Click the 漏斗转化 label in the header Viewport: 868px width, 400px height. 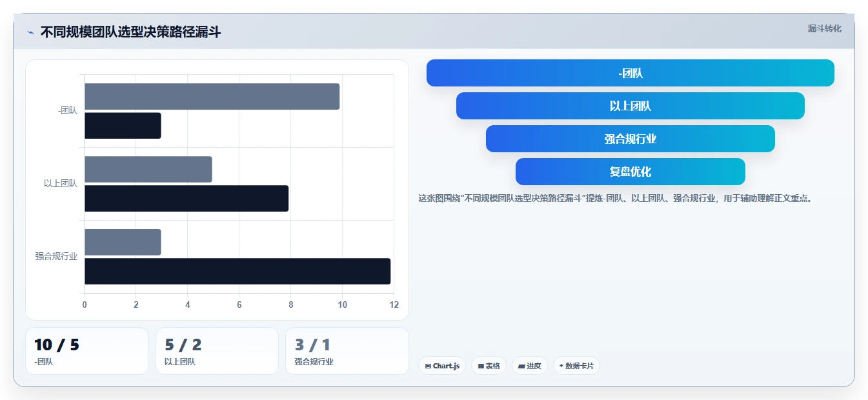824,28
